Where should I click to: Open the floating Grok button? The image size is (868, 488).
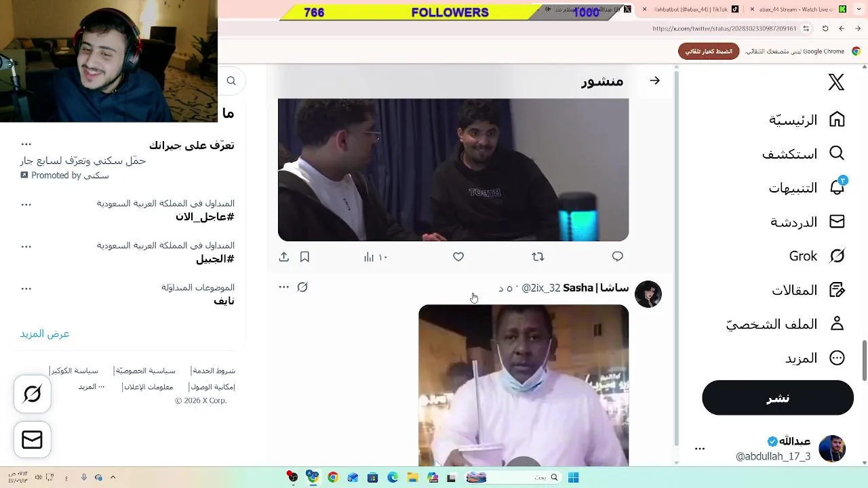[33, 394]
